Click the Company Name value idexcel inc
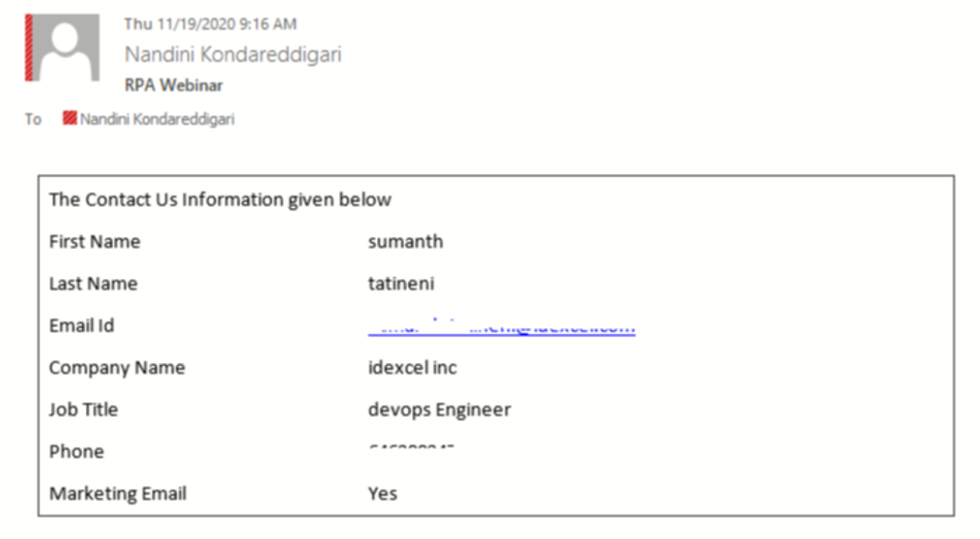980x539 pixels. click(412, 368)
